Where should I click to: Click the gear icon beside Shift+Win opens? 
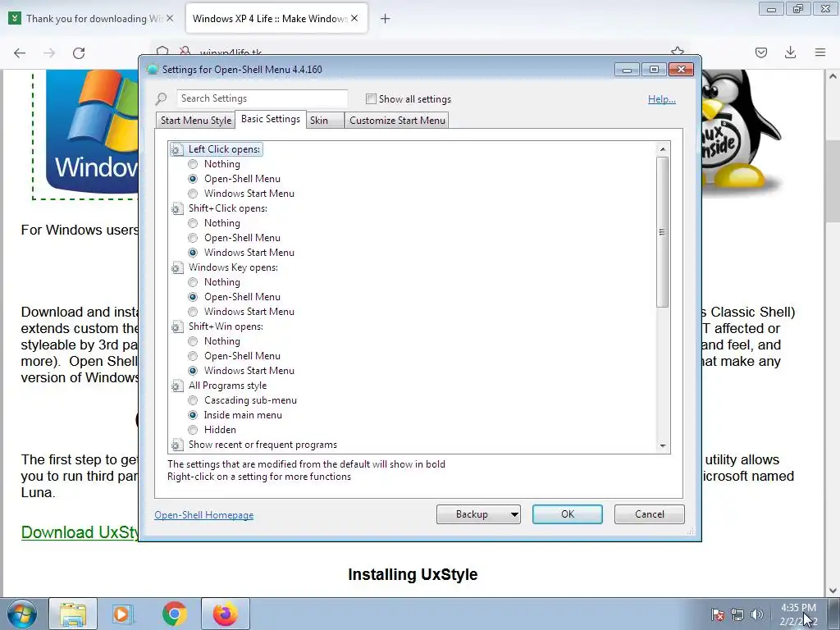coord(177,326)
